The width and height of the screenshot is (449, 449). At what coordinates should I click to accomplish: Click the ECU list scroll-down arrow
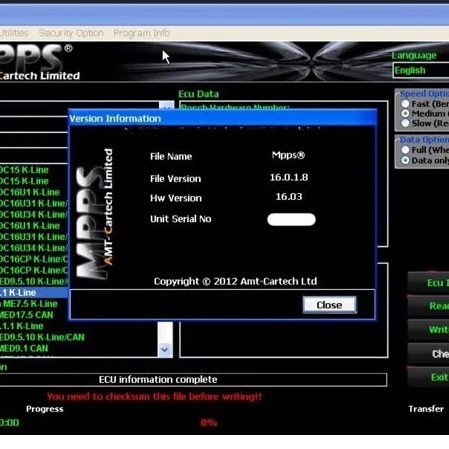[165, 350]
